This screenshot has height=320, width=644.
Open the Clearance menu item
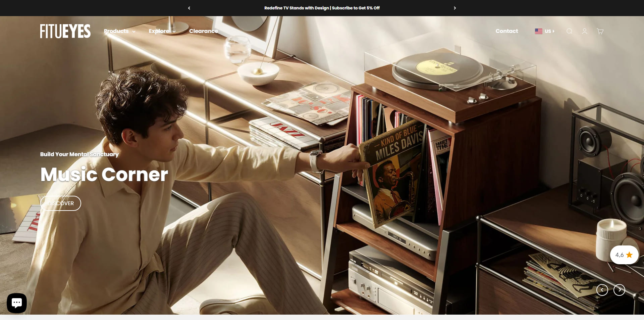click(204, 31)
